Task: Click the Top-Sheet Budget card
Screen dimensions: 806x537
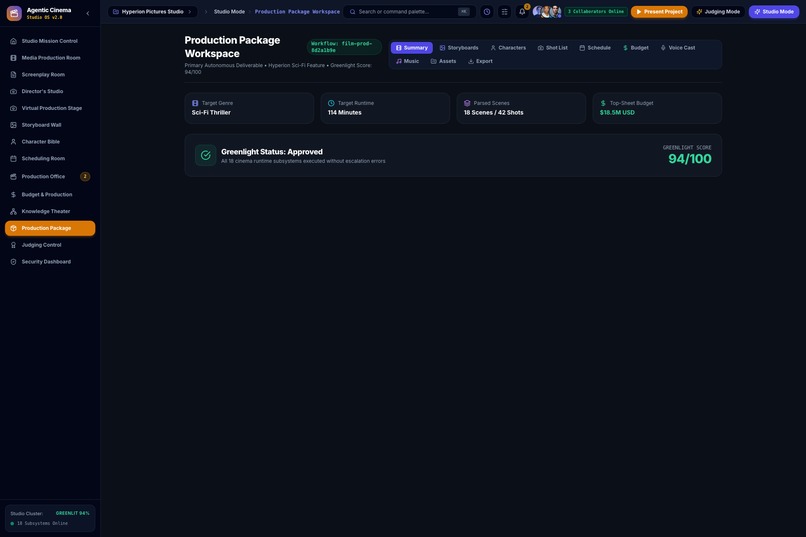Action: tap(657, 108)
